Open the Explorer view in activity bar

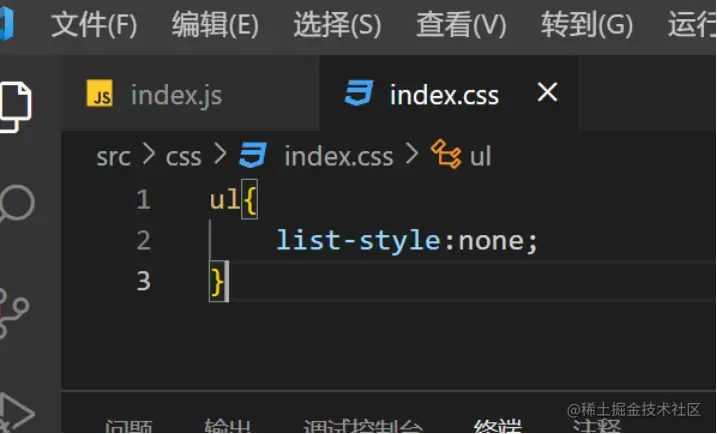(14, 104)
